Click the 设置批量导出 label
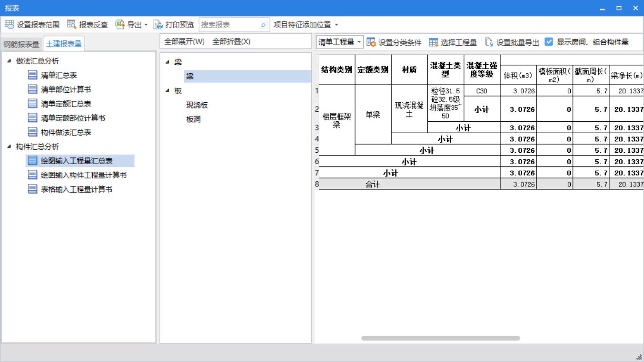The image size is (644, 362). [517, 42]
